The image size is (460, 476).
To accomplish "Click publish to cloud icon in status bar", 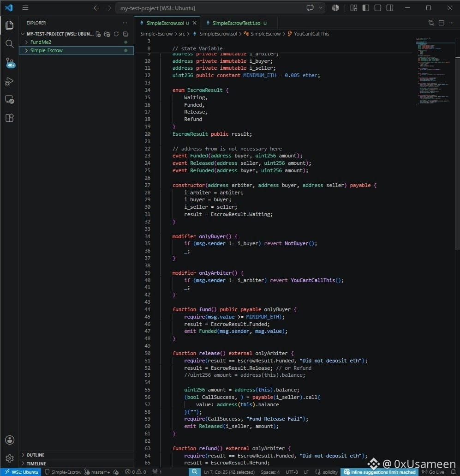I will (116, 472).
